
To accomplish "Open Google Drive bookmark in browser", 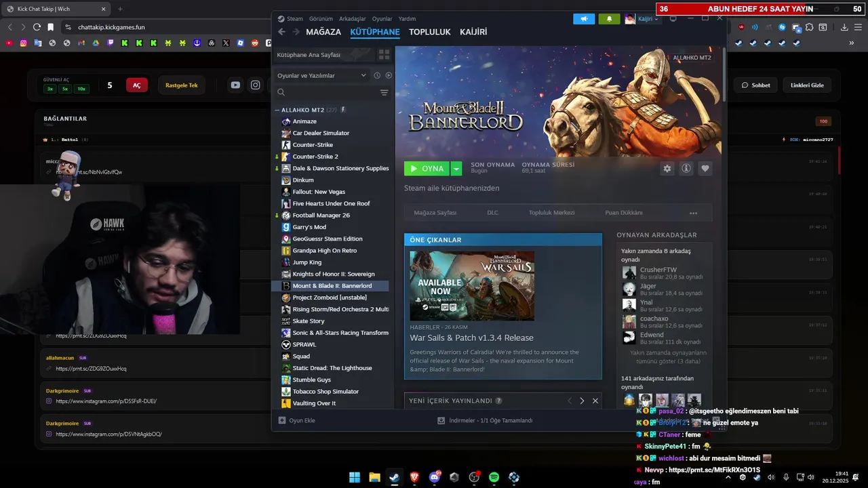I will 96,43.
